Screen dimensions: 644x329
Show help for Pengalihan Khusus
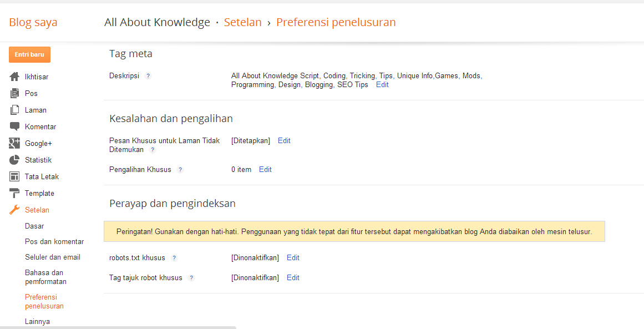pos(180,170)
